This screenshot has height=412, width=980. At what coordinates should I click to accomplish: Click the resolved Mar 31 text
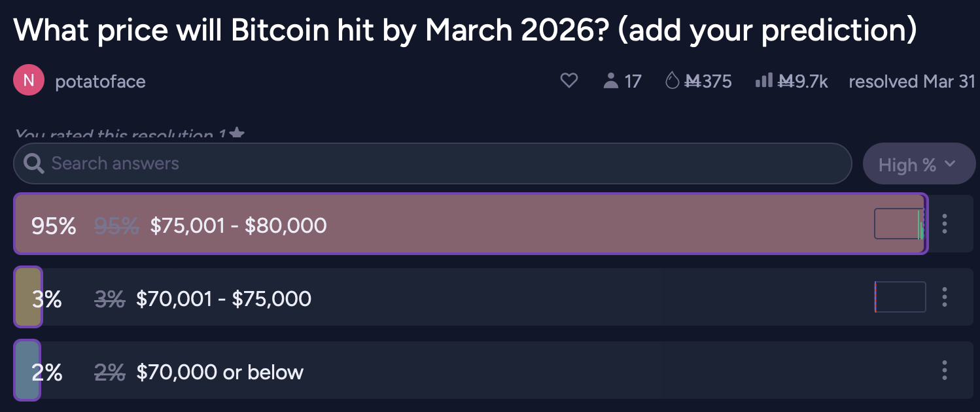pos(911,82)
